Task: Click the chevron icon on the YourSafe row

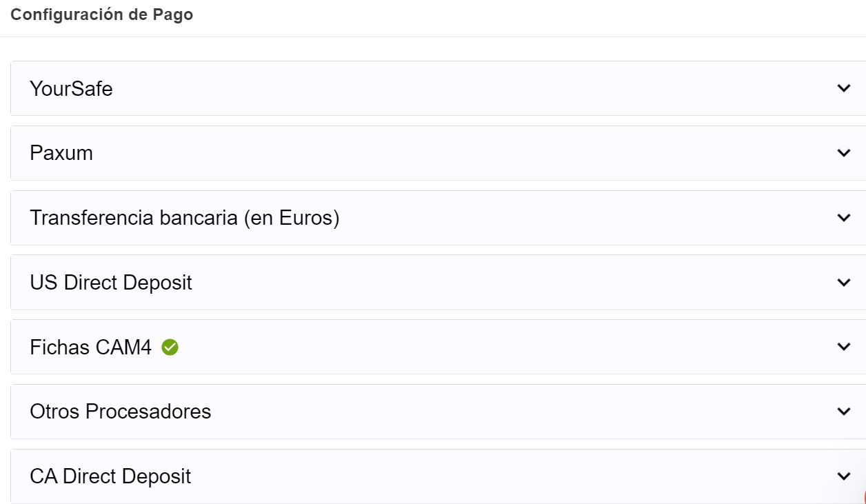Action: point(843,88)
